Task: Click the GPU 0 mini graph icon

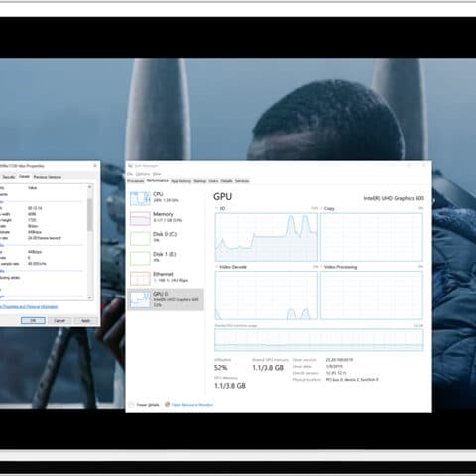Action: coord(140,299)
